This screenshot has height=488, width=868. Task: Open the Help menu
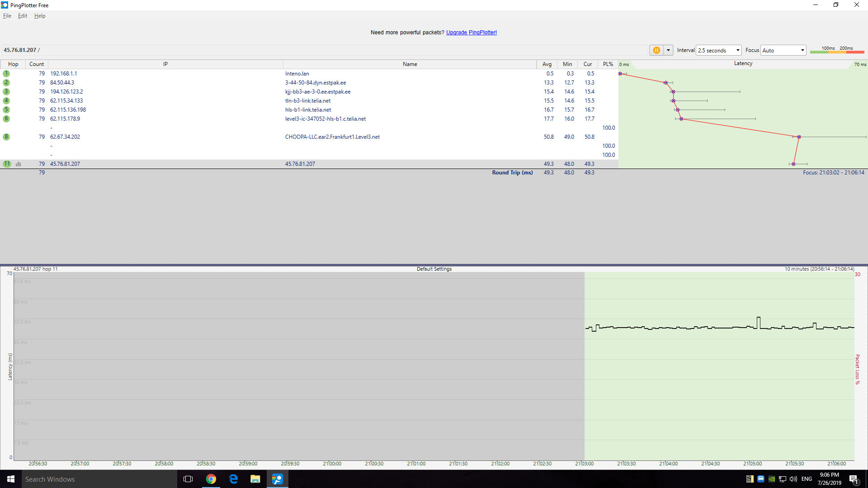[x=40, y=16]
